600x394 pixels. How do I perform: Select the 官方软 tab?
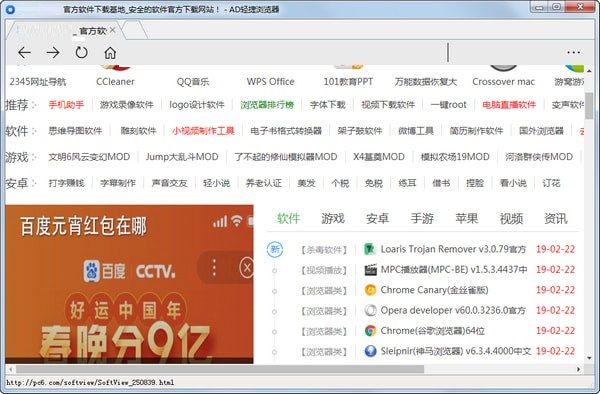(x=65, y=30)
